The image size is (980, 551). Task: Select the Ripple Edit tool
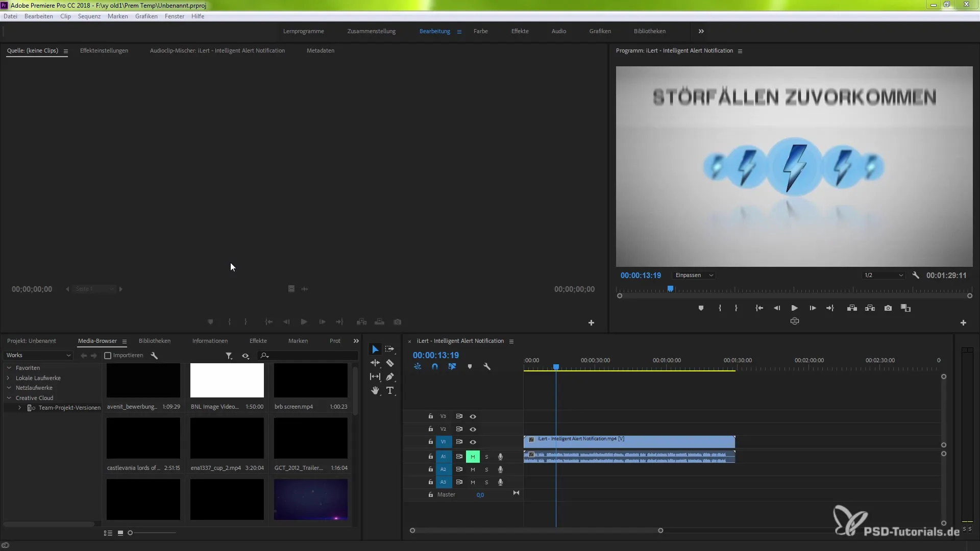point(375,363)
